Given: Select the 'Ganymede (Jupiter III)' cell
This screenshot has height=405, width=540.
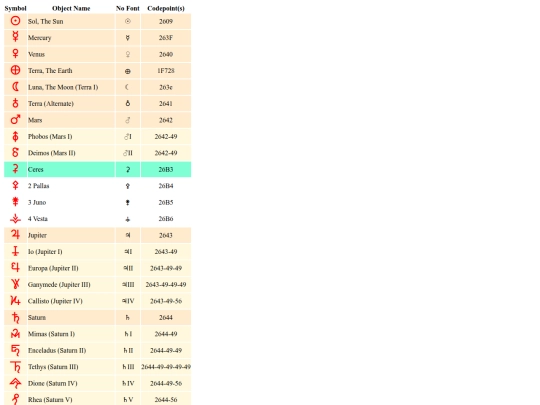Looking at the screenshot, I should [71, 284].
